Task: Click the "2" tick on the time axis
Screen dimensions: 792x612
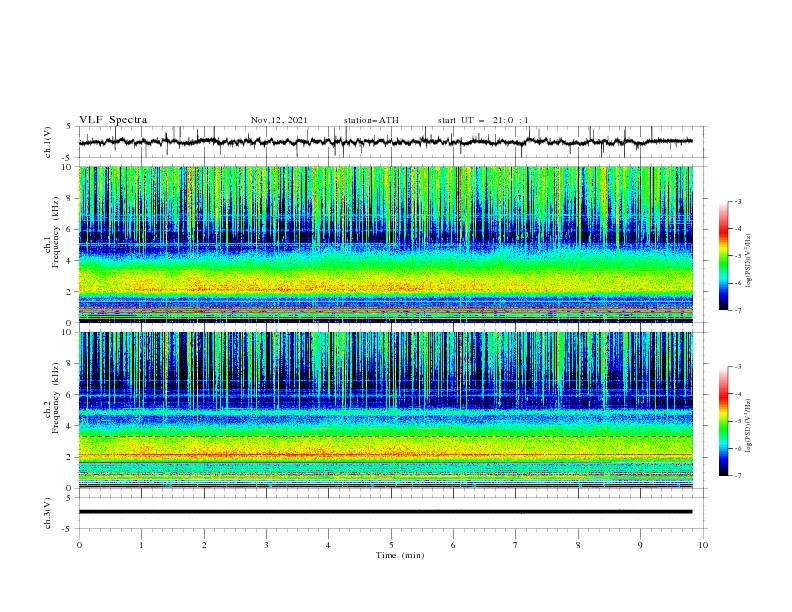Action: click(204, 545)
